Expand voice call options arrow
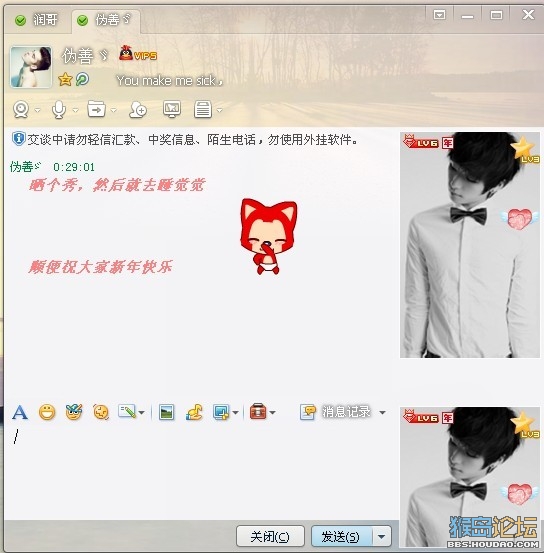 75,110
